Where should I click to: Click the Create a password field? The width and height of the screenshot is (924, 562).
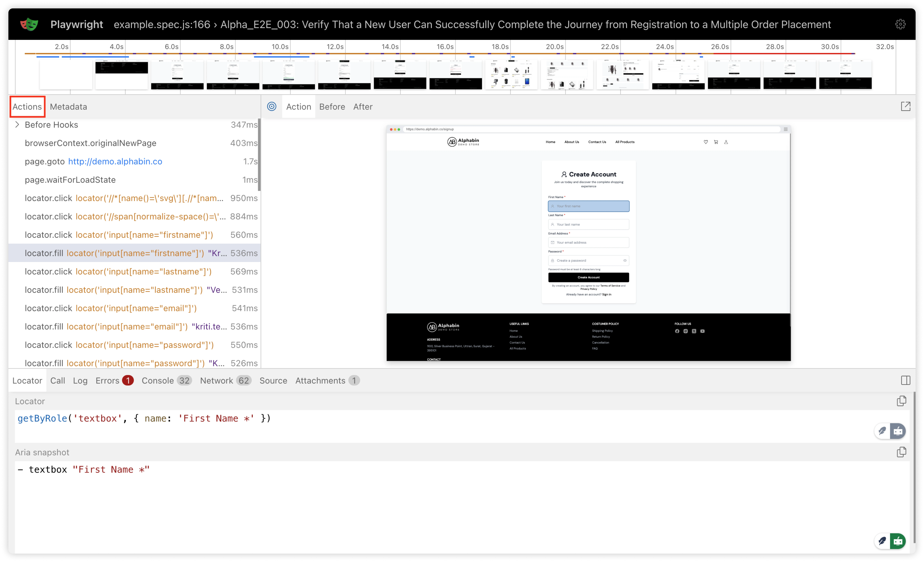point(588,260)
